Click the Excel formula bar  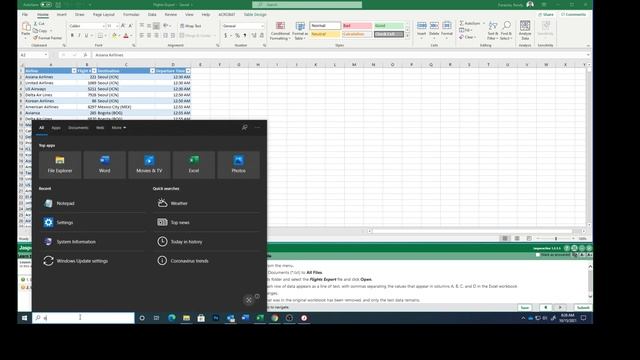point(339,55)
